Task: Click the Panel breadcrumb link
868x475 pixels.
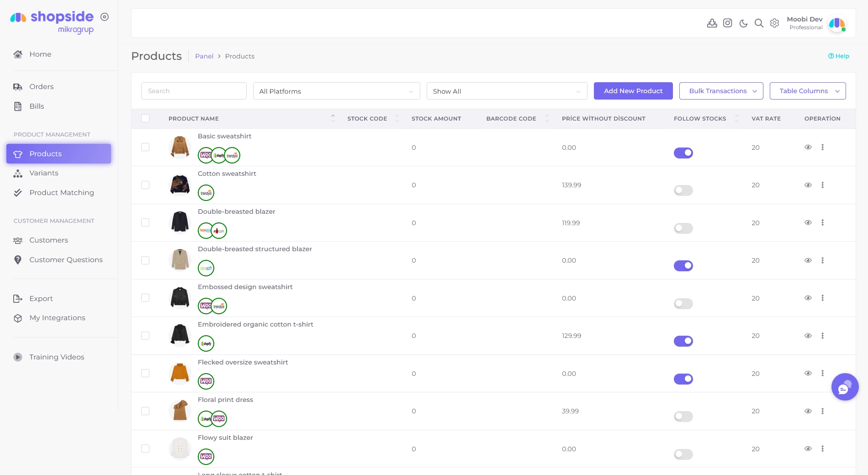Action: (204, 56)
